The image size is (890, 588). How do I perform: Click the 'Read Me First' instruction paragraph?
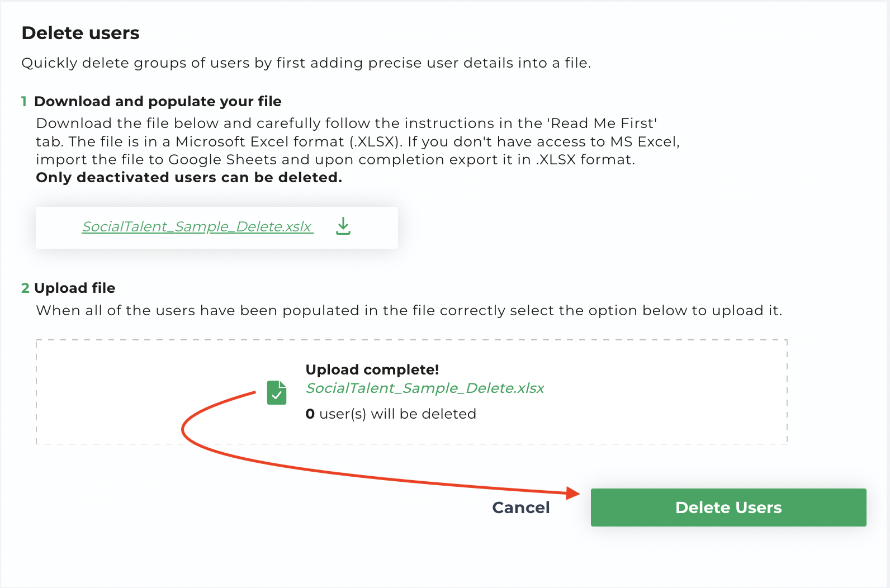358,141
